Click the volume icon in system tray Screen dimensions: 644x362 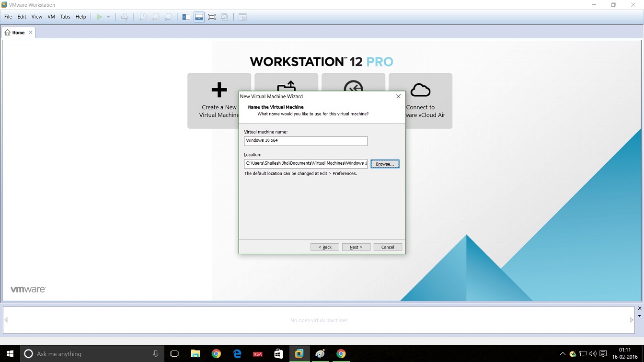[593, 354]
